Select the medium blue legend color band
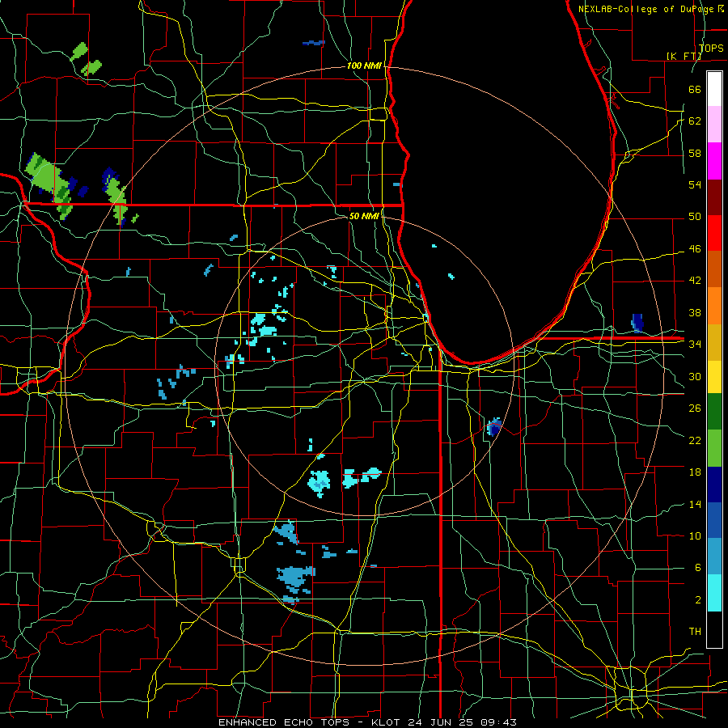728x728 pixels. [714, 520]
